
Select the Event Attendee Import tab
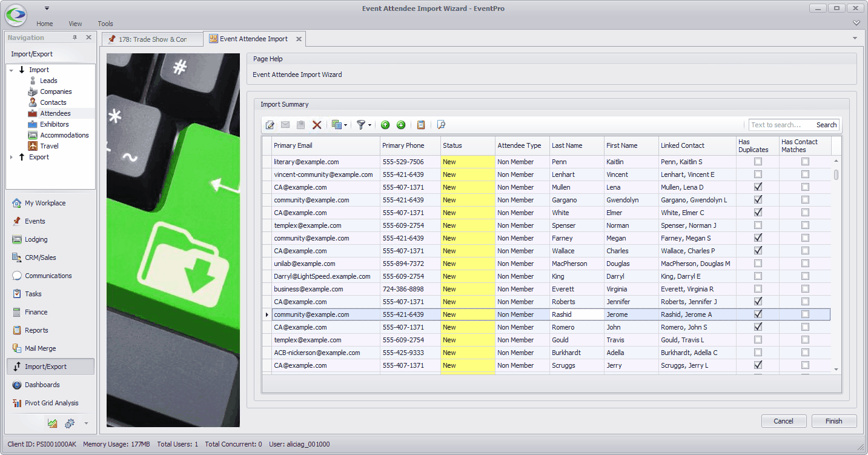(x=254, y=39)
